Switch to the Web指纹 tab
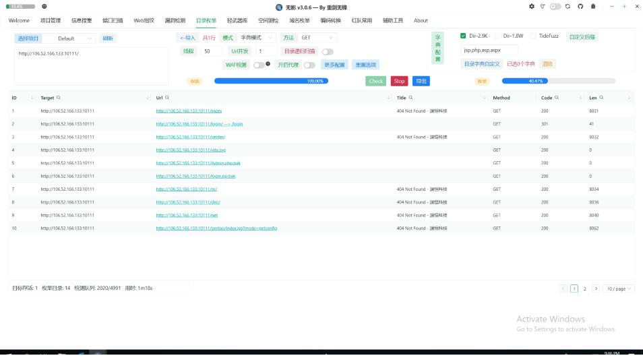643x364 pixels. tap(144, 20)
